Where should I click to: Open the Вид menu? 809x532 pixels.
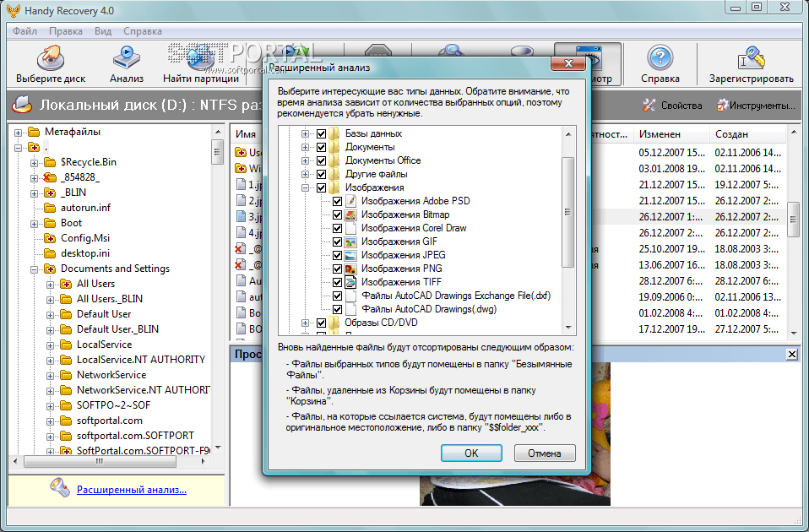click(x=103, y=31)
